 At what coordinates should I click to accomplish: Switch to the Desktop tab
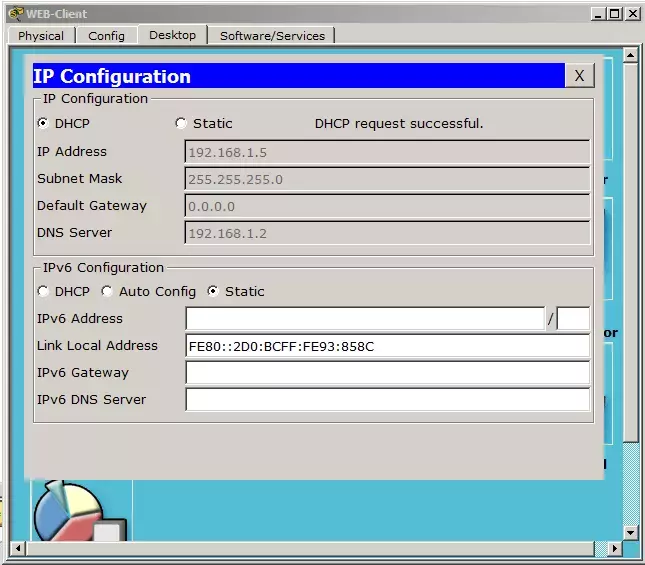tap(172, 35)
